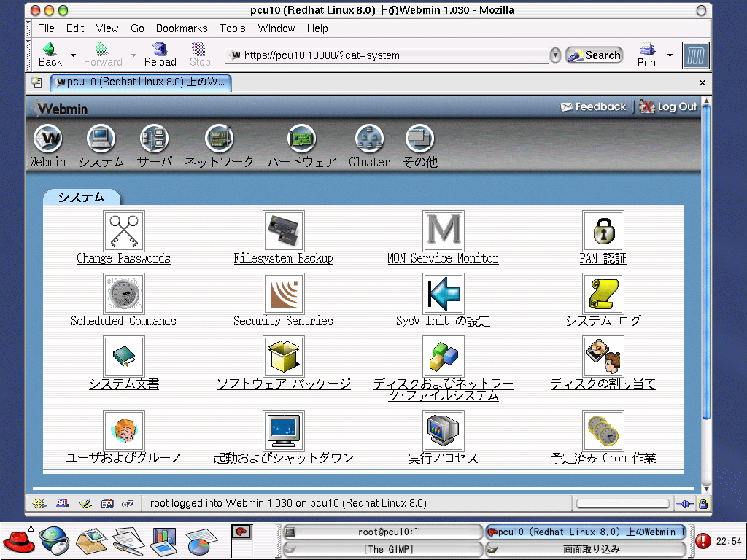Open the system log scroll icon
The height and width of the screenshot is (560, 747).
603,294
